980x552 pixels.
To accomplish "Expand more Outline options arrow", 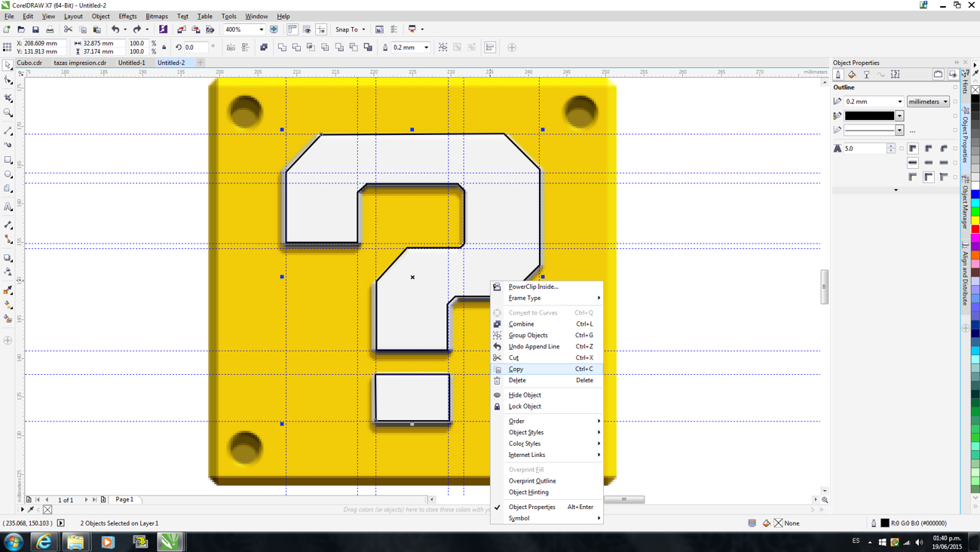I will [x=896, y=190].
